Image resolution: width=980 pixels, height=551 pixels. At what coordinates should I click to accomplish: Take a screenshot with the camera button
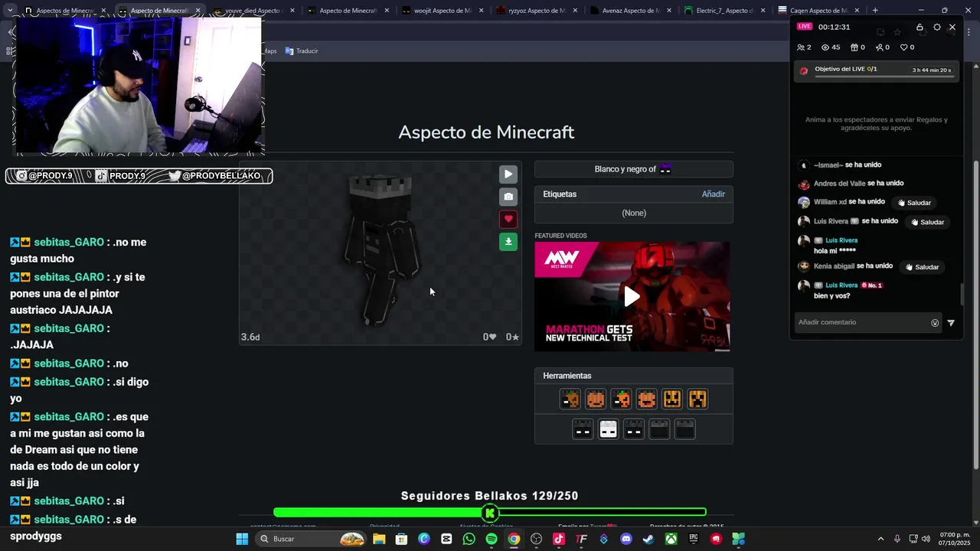pos(508,197)
